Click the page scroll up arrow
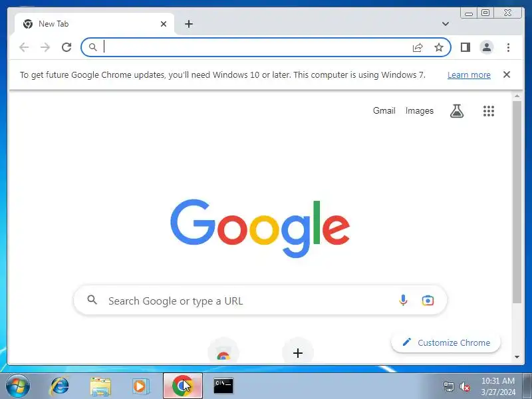This screenshot has width=532, height=399. (x=517, y=96)
